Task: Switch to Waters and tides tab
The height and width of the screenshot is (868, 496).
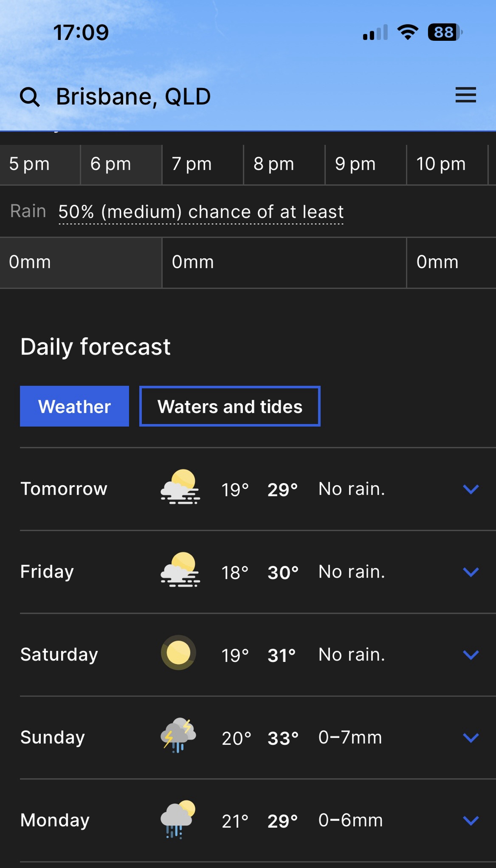Action: coord(230,407)
